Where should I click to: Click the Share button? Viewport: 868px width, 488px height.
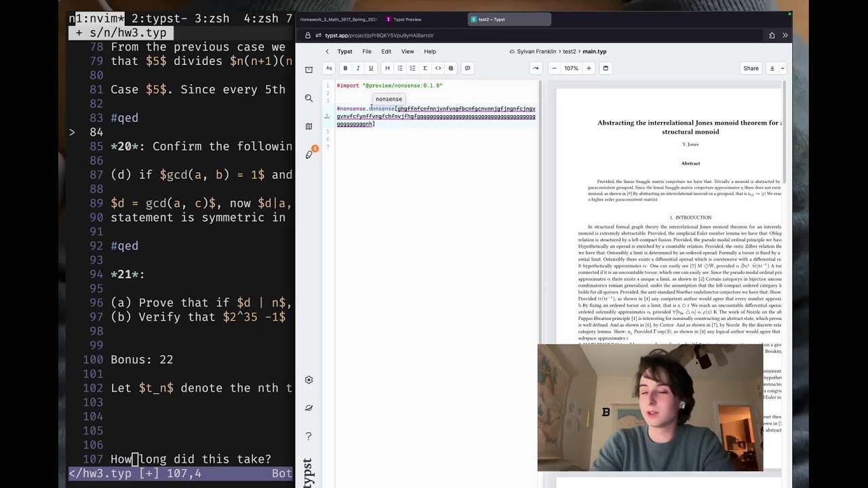[x=751, y=68]
